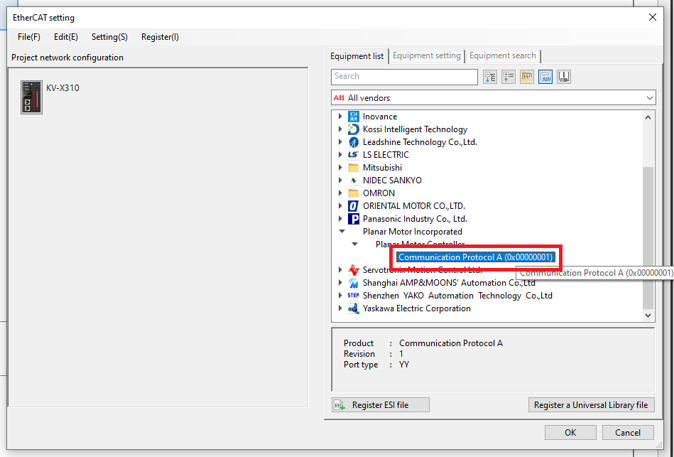Select the Yaskawa Electric Corporation row

[x=417, y=309]
